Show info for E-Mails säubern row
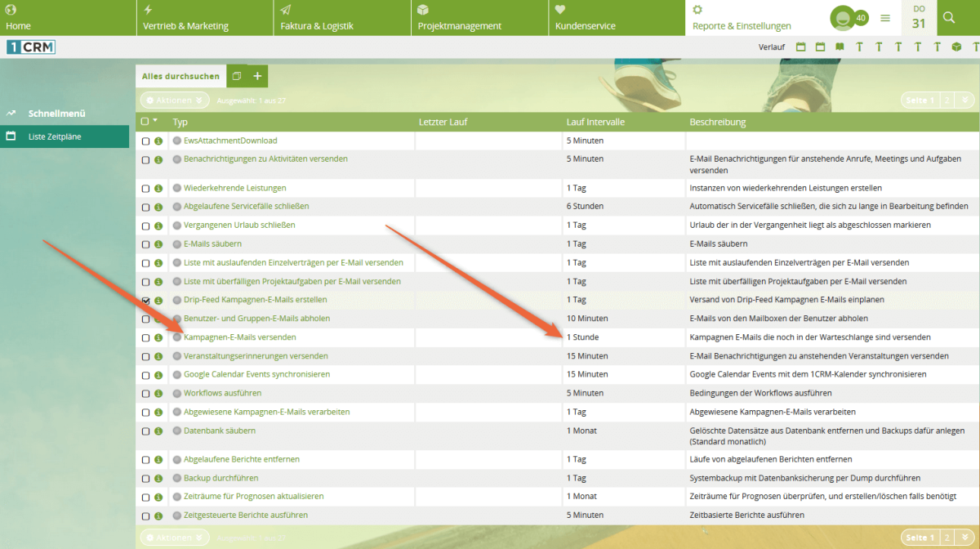 158,244
